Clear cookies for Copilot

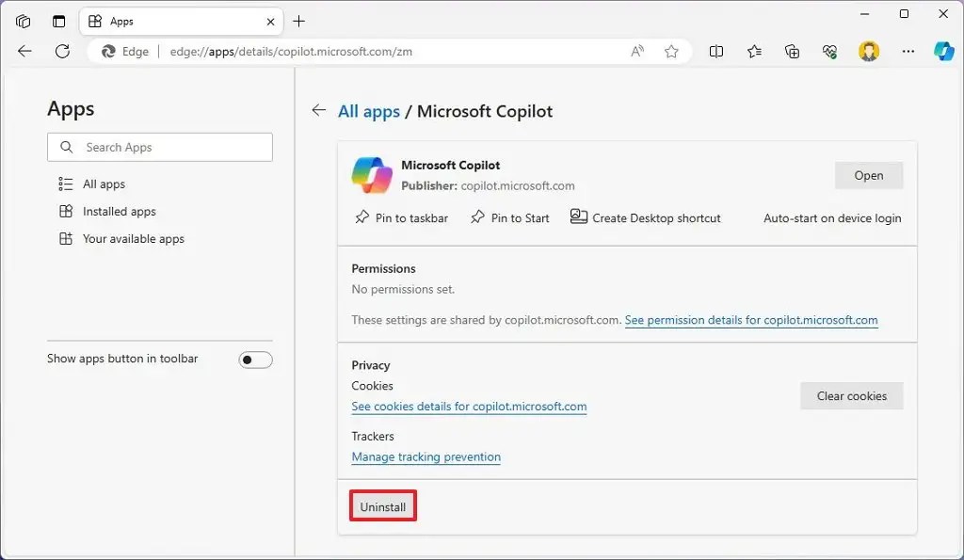tap(851, 396)
